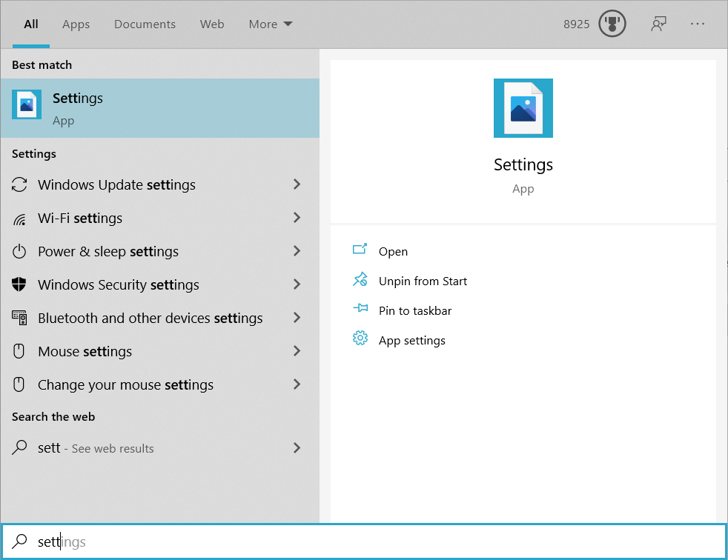Select the All tab
Viewport: 728px width, 560px height.
pyautogui.click(x=31, y=24)
